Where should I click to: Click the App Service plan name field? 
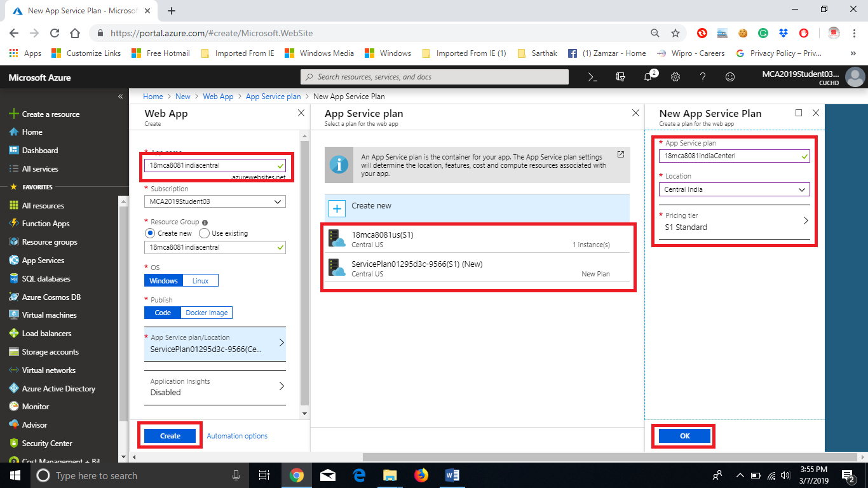[735, 156]
